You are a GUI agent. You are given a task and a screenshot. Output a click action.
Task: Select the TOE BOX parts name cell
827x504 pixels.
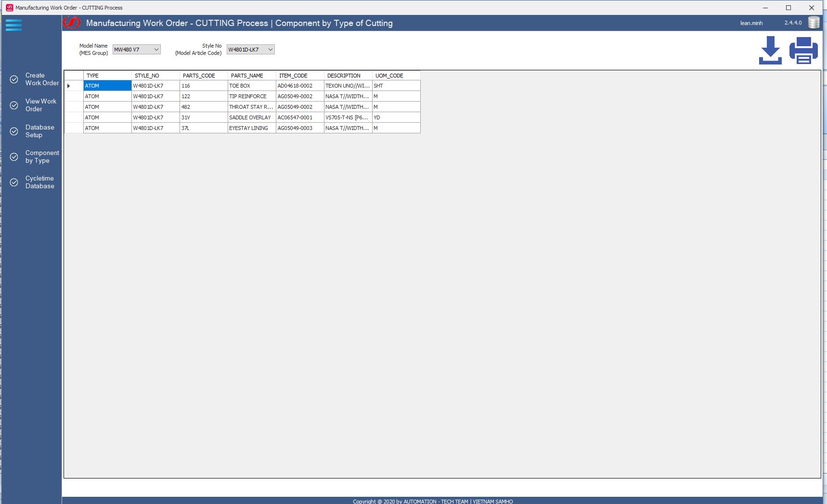pyautogui.click(x=251, y=86)
